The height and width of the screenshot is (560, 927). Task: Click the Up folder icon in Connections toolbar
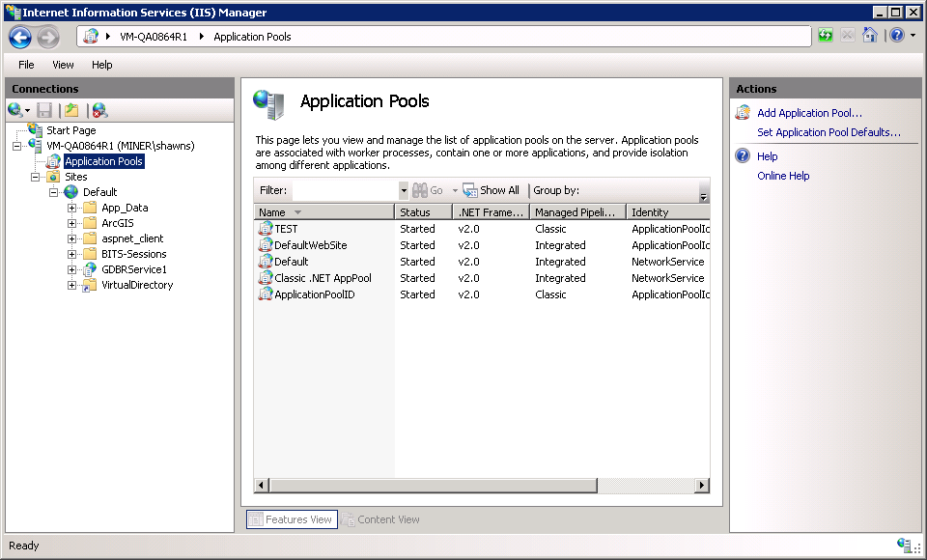point(71,110)
